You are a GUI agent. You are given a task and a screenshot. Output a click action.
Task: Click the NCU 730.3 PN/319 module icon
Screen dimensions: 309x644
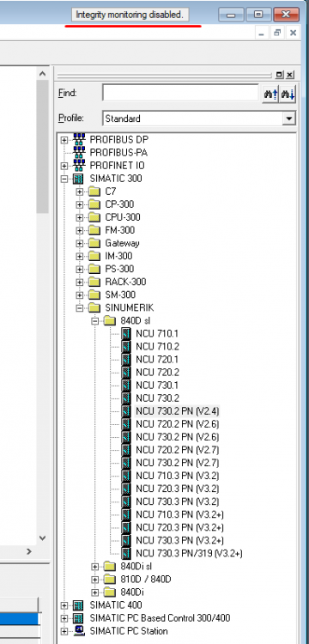126,553
